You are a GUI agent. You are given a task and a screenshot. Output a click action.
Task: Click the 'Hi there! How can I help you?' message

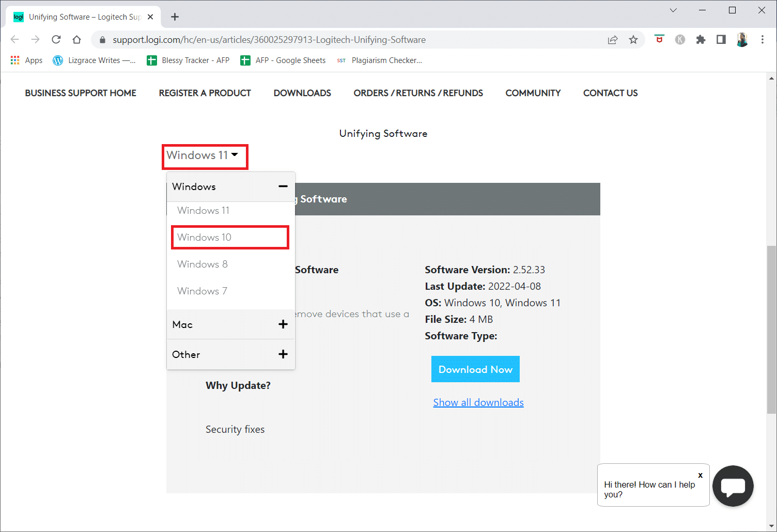pos(649,489)
